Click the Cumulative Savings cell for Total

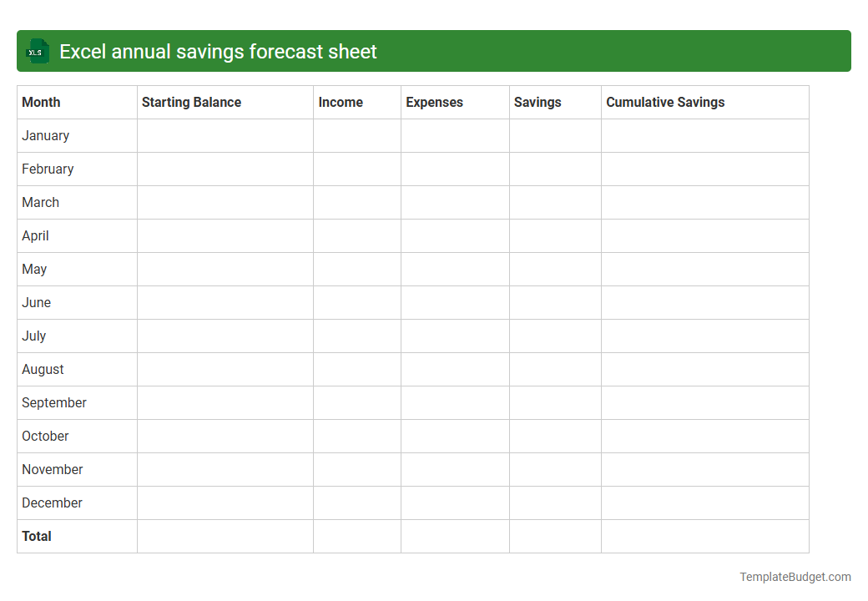coord(704,536)
